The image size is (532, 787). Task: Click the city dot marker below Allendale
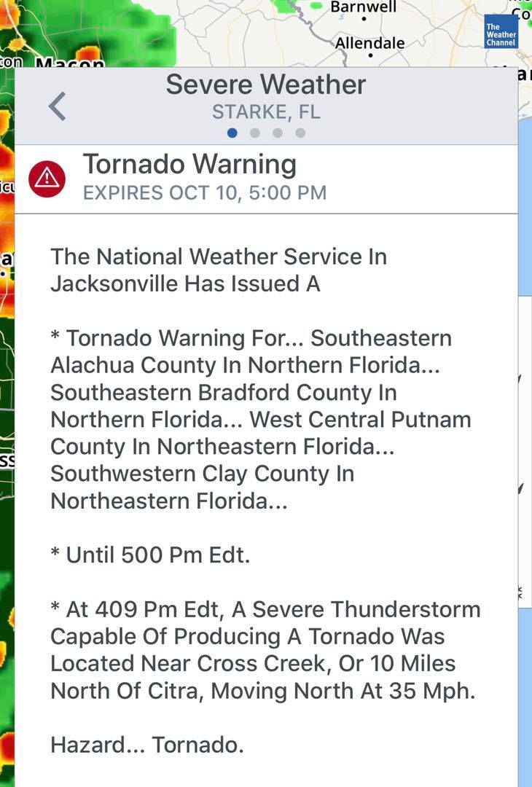point(370,55)
